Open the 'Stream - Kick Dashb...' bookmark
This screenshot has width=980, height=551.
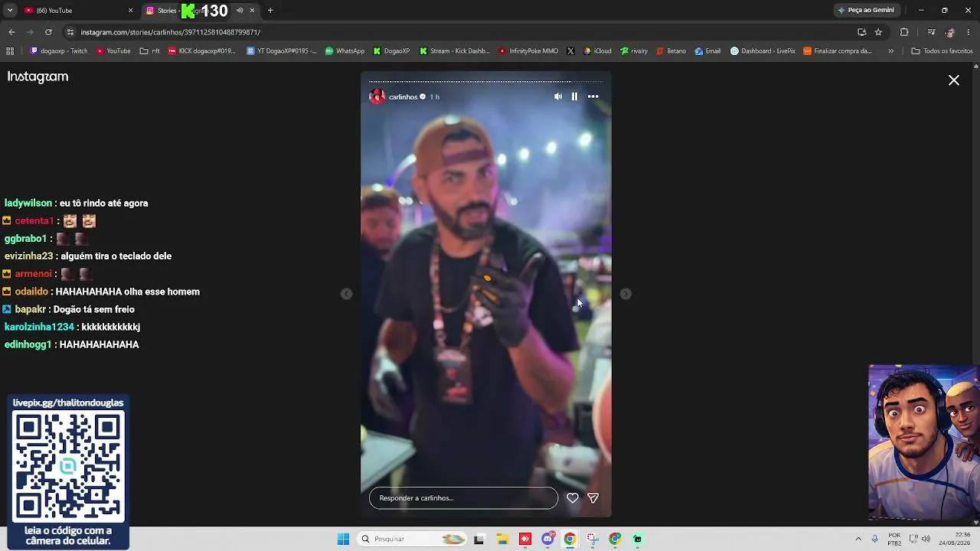[454, 51]
